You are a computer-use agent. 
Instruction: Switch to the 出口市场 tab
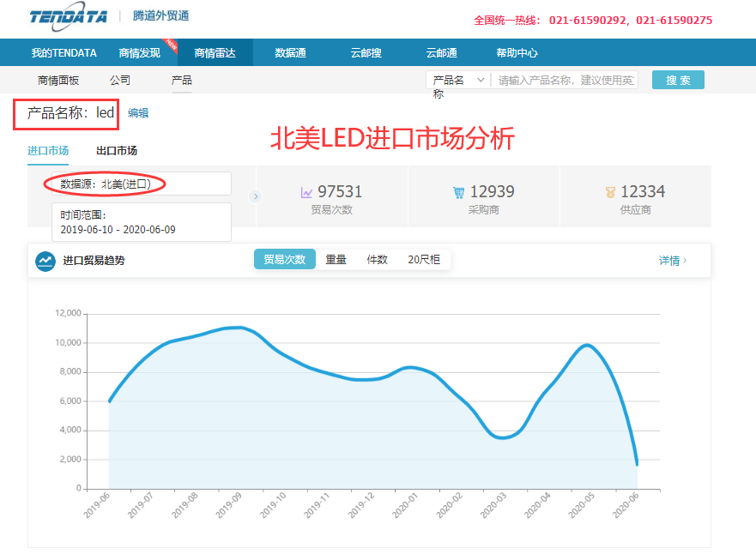click(118, 149)
